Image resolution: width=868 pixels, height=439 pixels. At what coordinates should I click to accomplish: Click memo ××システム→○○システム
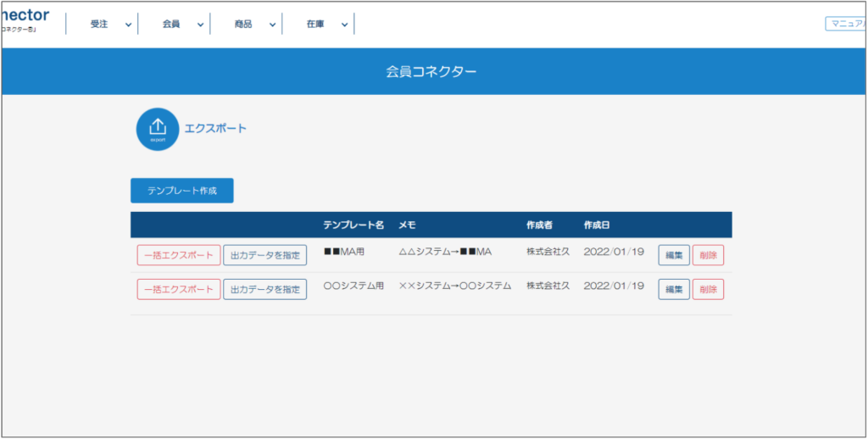(x=455, y=286)
